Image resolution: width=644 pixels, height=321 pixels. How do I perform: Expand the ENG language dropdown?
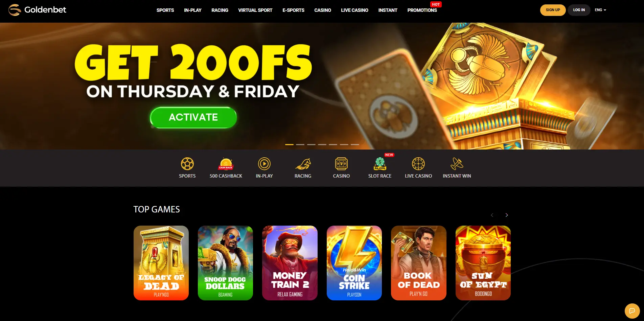coord(600,10)
